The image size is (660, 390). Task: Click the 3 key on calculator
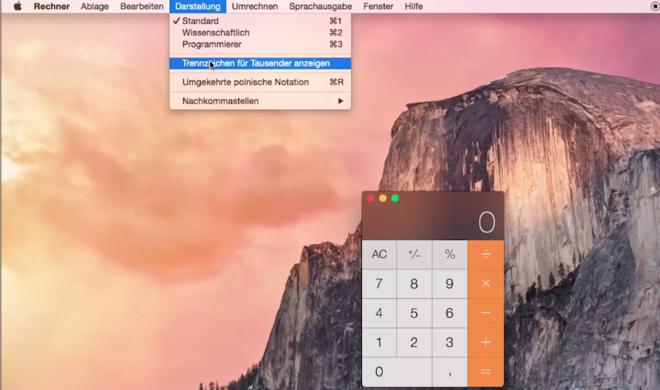[x=450, y=342]
